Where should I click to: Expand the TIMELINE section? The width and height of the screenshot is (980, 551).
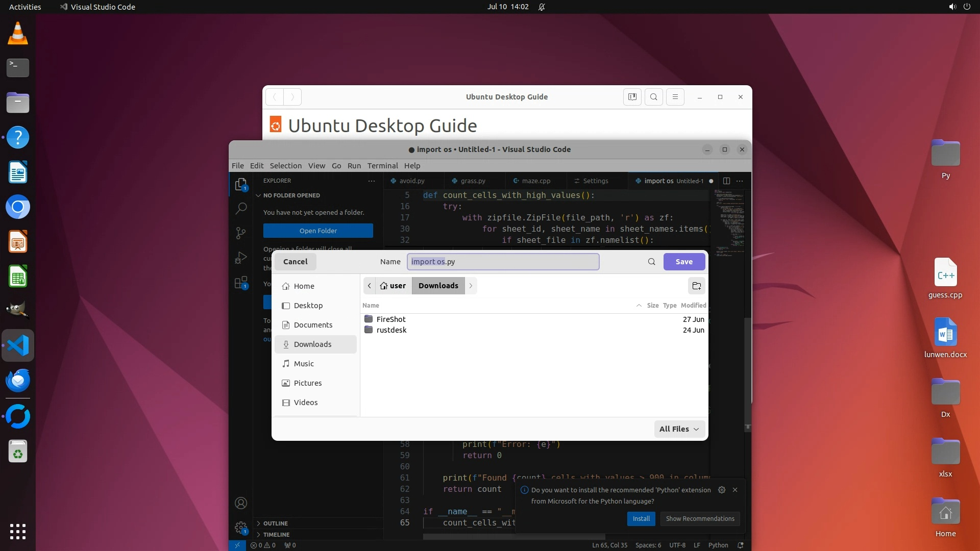[x=276, y=535]
